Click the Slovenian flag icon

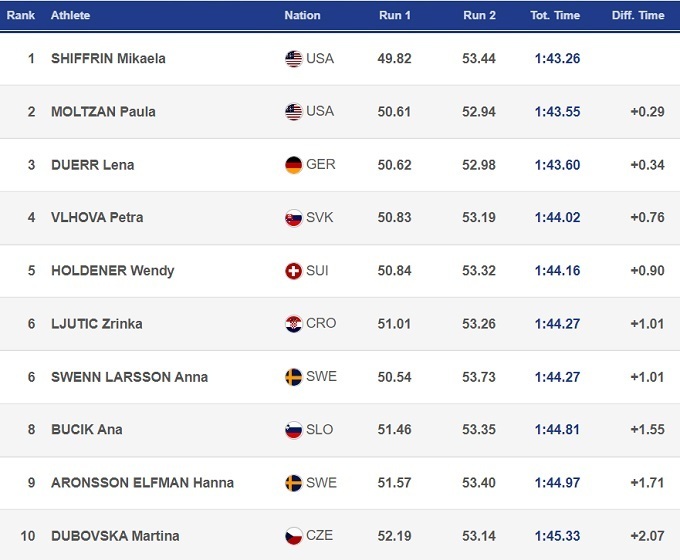tap(293, 430)
